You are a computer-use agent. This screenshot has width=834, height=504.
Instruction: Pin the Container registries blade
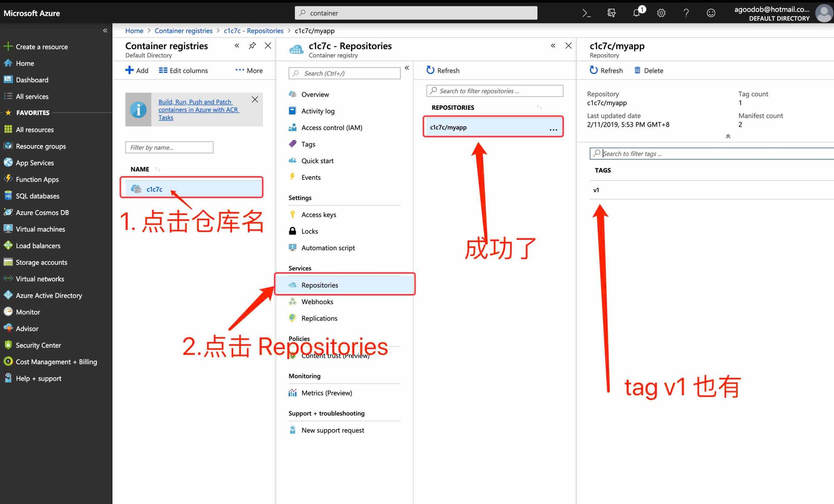[252, 46]
